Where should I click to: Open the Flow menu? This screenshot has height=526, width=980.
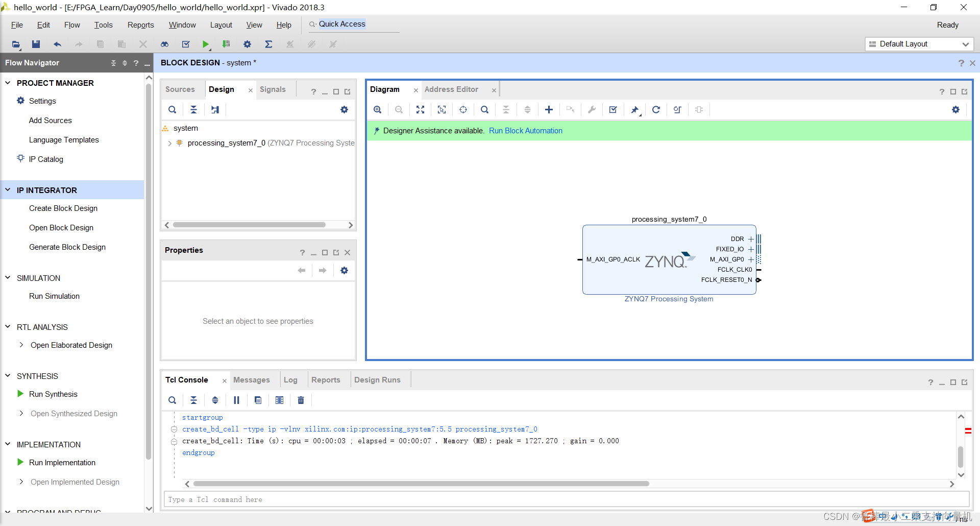coord(72,25)
